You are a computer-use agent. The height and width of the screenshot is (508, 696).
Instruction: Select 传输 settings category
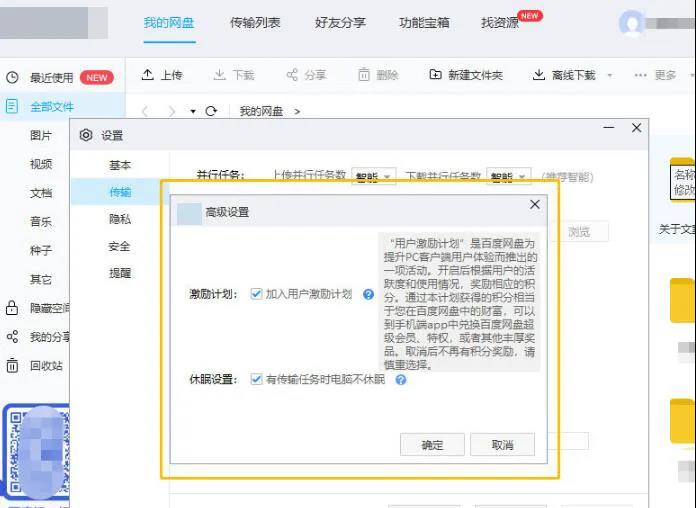pyautogui.click(x=120, y=192)
